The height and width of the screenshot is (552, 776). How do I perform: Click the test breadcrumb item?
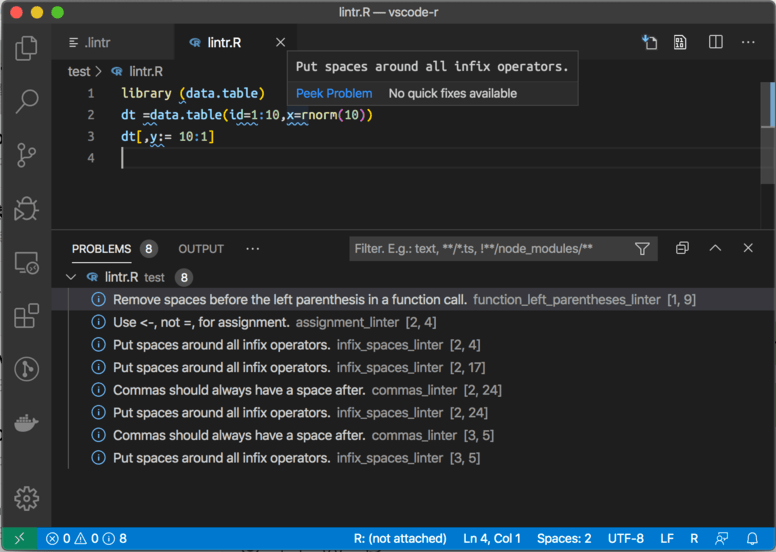pos(79,72)
